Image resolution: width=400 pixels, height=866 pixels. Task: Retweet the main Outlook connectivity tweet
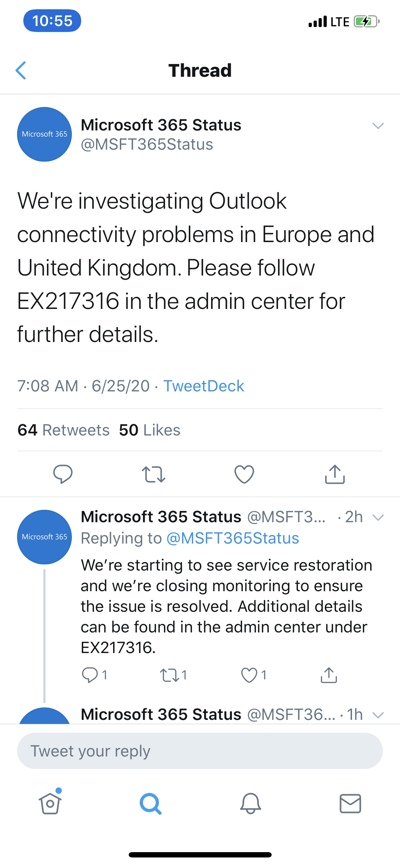point(154,474)
